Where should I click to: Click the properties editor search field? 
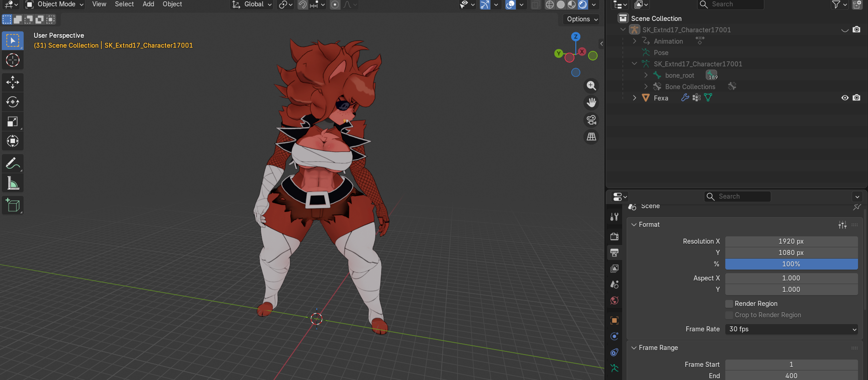(x=738, y=196)
